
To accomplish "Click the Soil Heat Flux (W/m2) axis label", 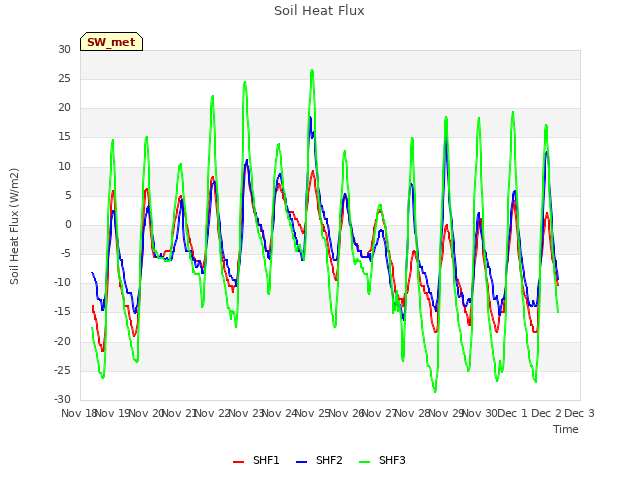I will 14,226.
